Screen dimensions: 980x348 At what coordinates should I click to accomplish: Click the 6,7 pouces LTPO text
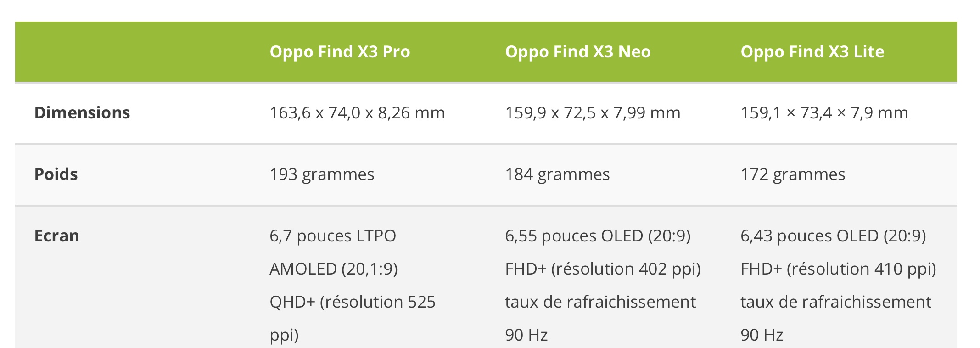333,236
